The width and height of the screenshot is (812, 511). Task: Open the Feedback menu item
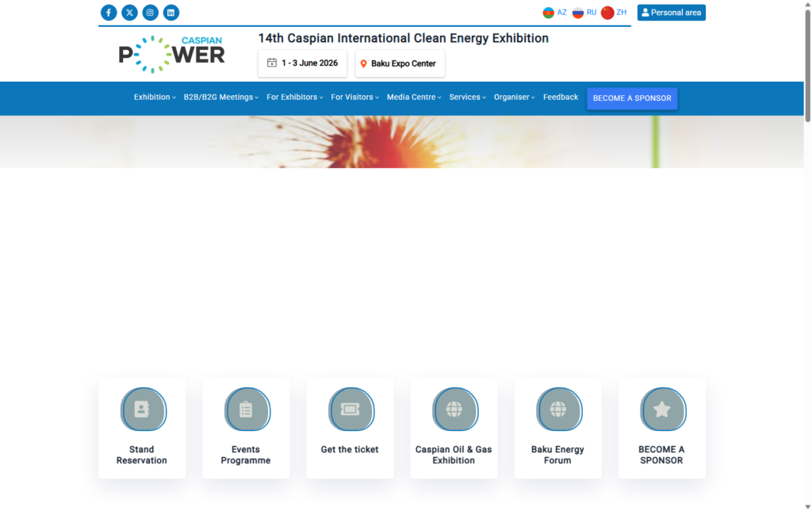pos(560,97)
